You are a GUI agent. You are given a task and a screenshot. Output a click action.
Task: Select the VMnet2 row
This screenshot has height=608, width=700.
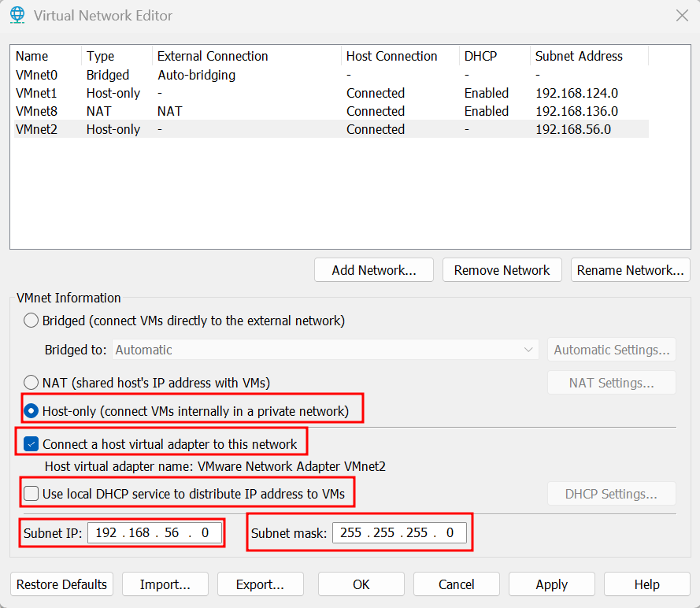(x=331, y=129)
